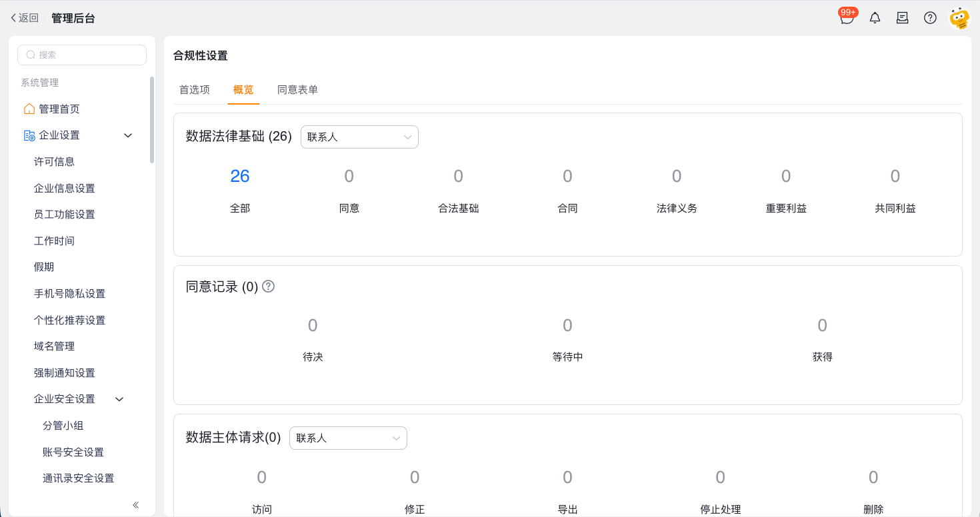
Task: Click the 同意 legal basis count
Action: point(349,176)
